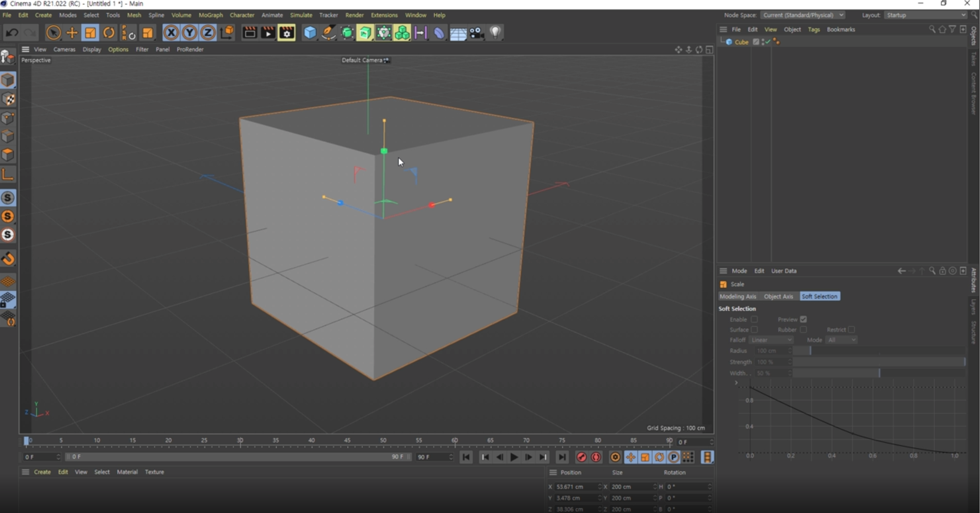Image resolution: width=980 pixels, height=513 pixels.
Task: Select the Spline Pen tool
Action: click(329, 33)
